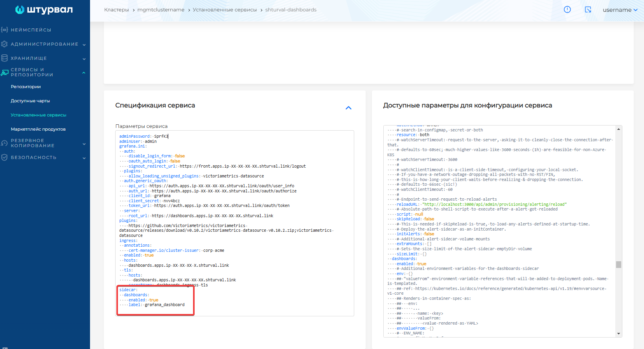Expand the Хранилище menu chevron

(x=84, y=59)
